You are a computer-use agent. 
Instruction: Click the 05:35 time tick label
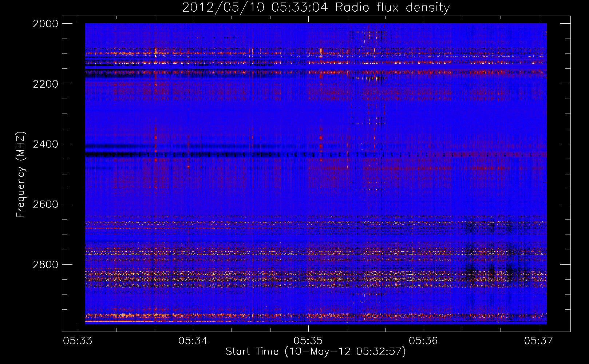(308, 341)
